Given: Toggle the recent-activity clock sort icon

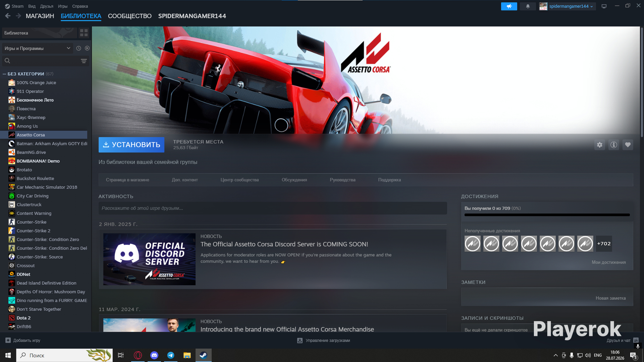Looking at the screenshot, I should (x=79, y=48).
